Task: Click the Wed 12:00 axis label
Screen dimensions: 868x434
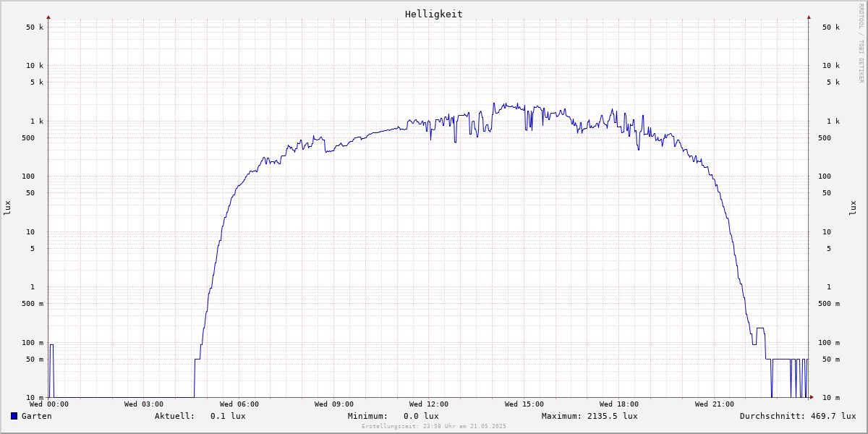Action: click(429, 404)
